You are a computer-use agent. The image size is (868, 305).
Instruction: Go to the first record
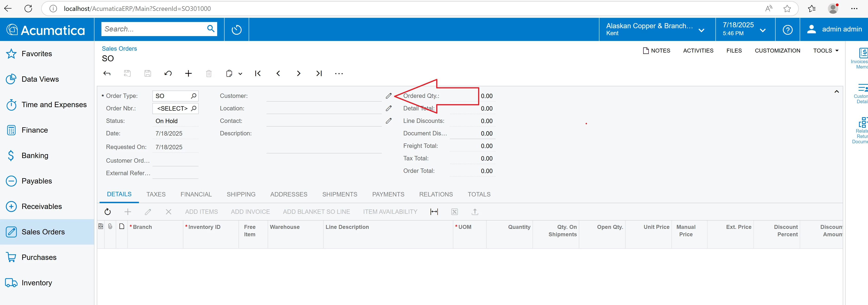(258, 73)
